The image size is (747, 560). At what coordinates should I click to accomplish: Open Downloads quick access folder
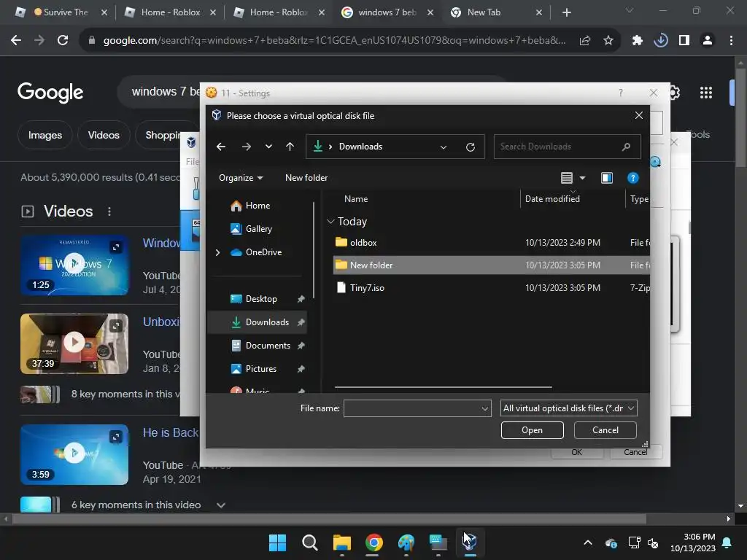pos(267,322)
